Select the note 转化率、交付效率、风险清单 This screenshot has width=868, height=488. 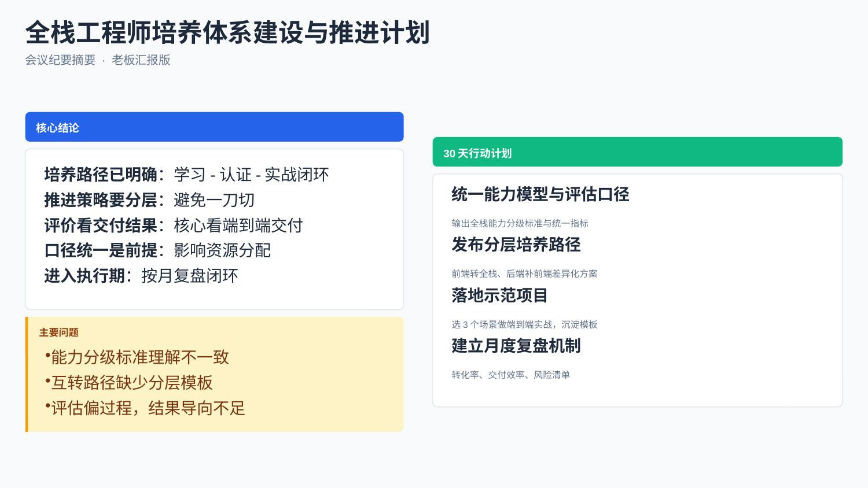click(x=511, y=375)
